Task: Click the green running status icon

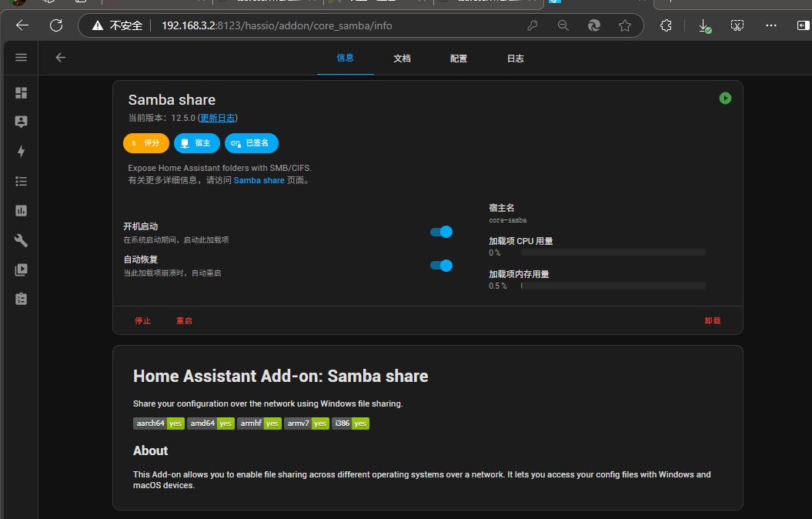Action: tap(725, 99)
